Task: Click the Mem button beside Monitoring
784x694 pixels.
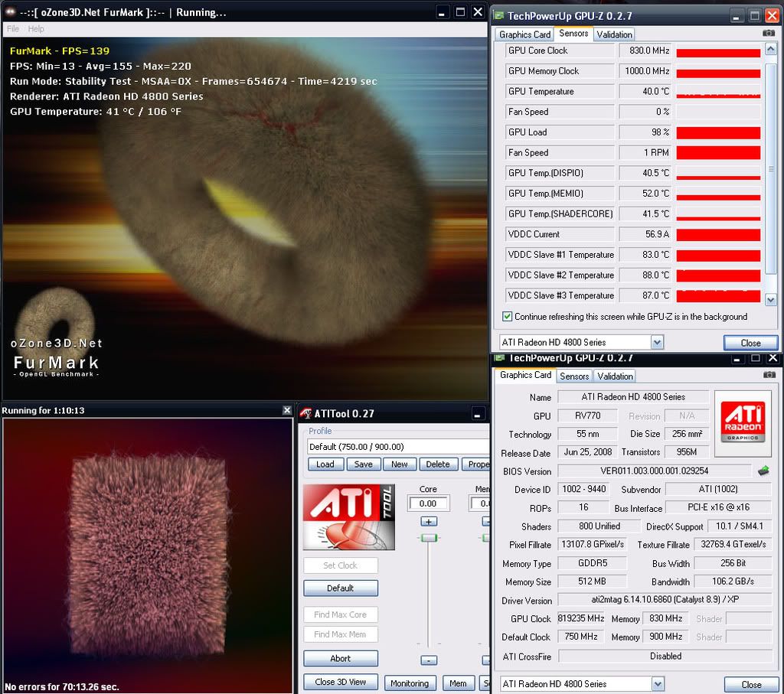Action: [458, 683]
